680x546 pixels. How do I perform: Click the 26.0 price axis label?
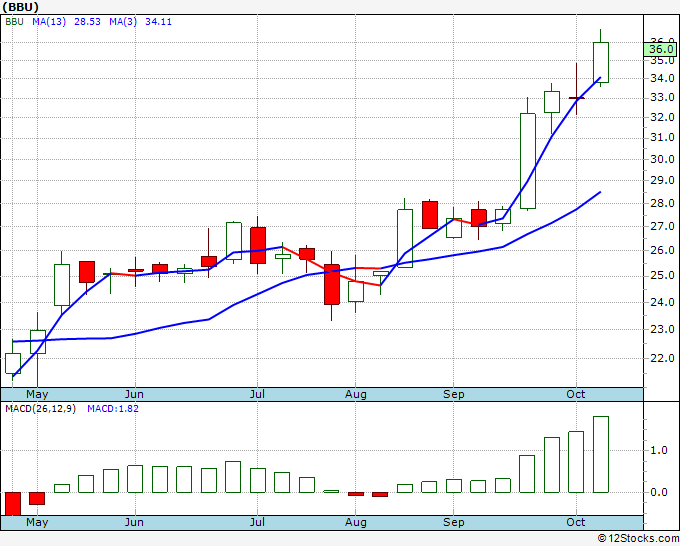coord(662,250)
